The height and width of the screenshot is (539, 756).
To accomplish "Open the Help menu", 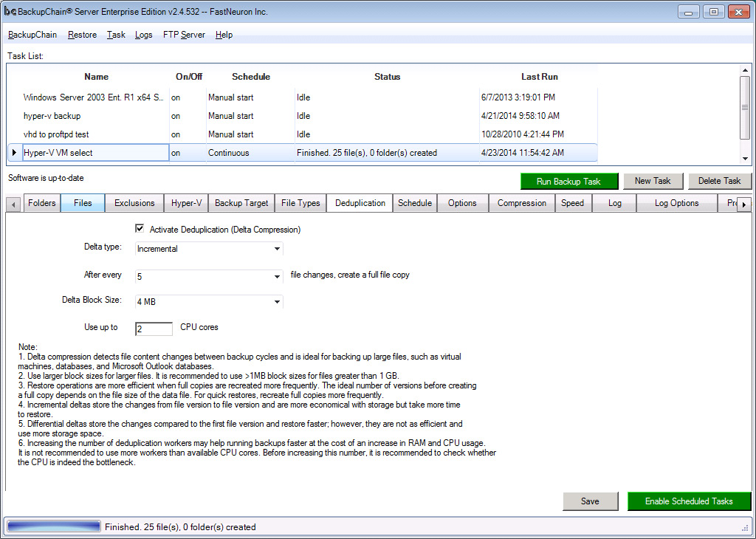I will pos(224,35).
